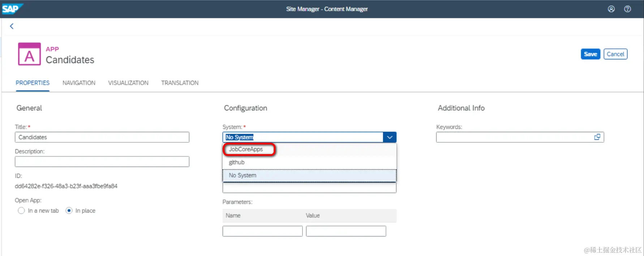Switch to the TRANSLATION tab
Viewport: 644px width, 256px height.
click(180, 83)
